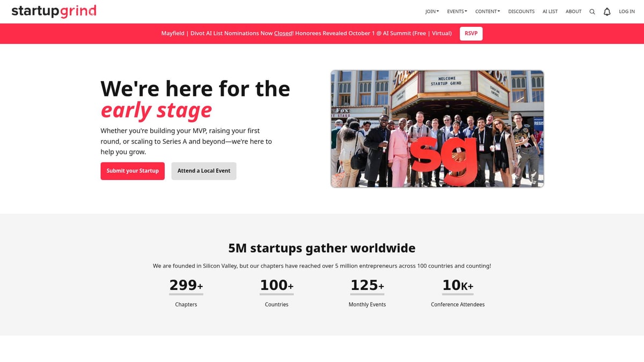This screenshot has height=362, width=644.
Task: Select the 10K+ Conference Attendees statistic
Action: click(x=458, y=292)
